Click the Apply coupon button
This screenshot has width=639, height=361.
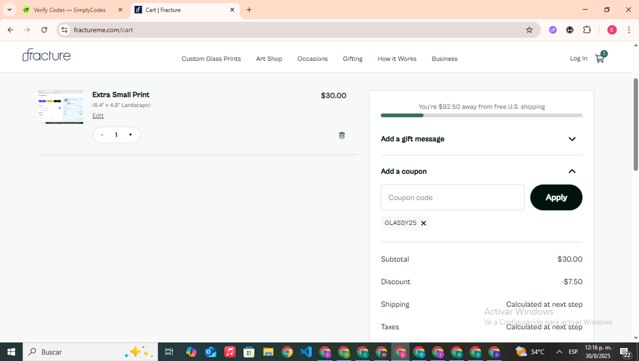point(556,198)
